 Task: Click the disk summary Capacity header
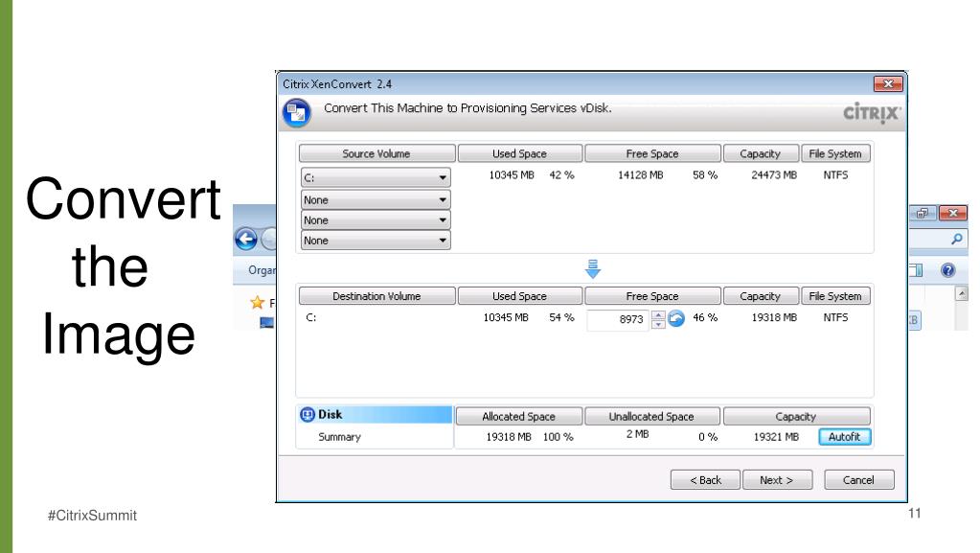coord(796,416)
